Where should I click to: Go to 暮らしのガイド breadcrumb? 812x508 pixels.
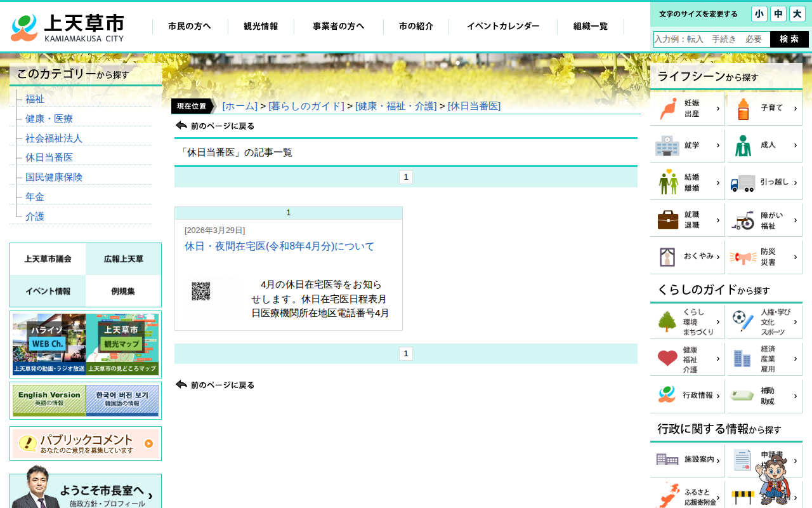click(306, 106)
